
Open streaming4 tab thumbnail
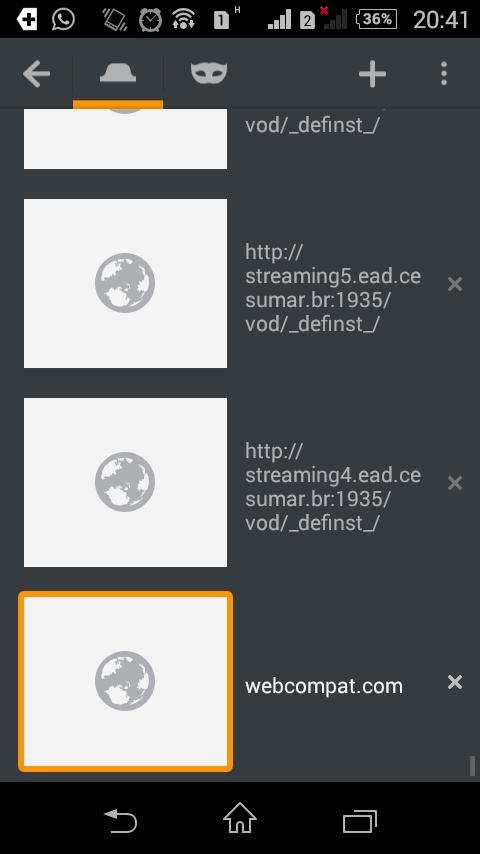tap(125, 482)
